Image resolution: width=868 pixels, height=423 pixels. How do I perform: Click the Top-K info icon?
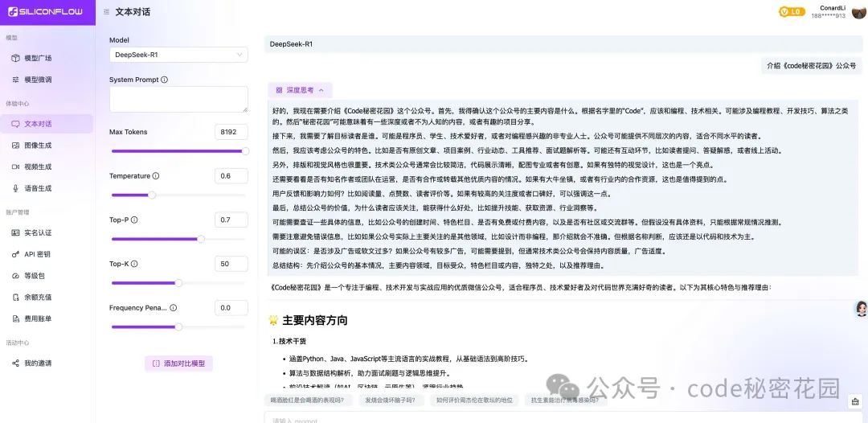pos(134,264)
